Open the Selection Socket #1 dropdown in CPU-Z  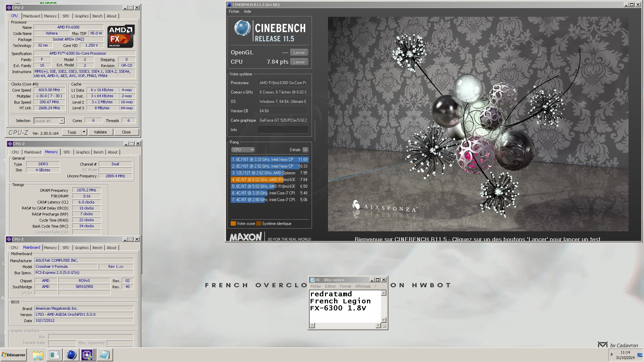pos(62,121)
